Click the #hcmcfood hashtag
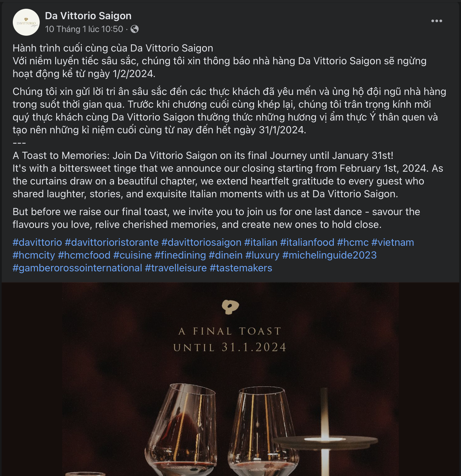The height and width of the screenshot is (476, 461). [x=84, y=255]
